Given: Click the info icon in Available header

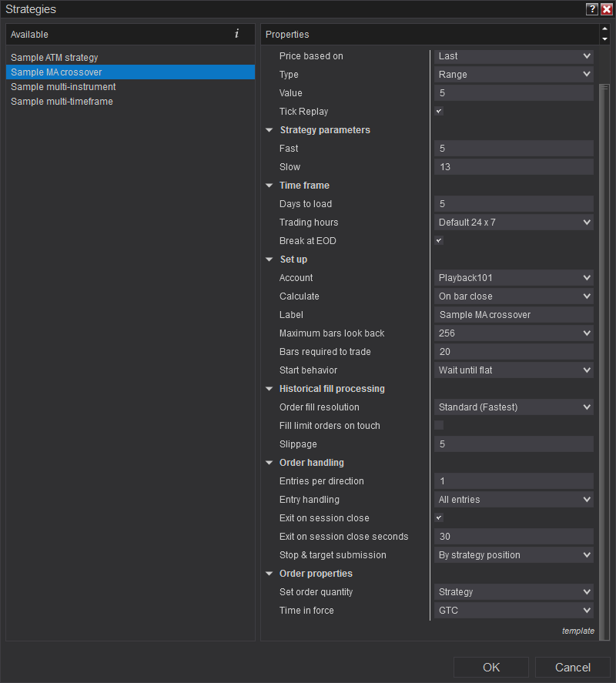Looking at the screenshot, I should coord(236,34).
